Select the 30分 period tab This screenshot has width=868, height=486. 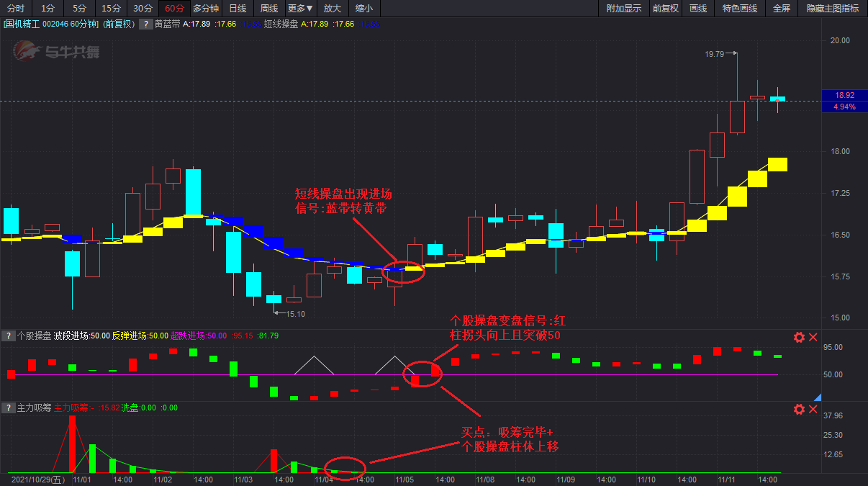click(143, 9)
